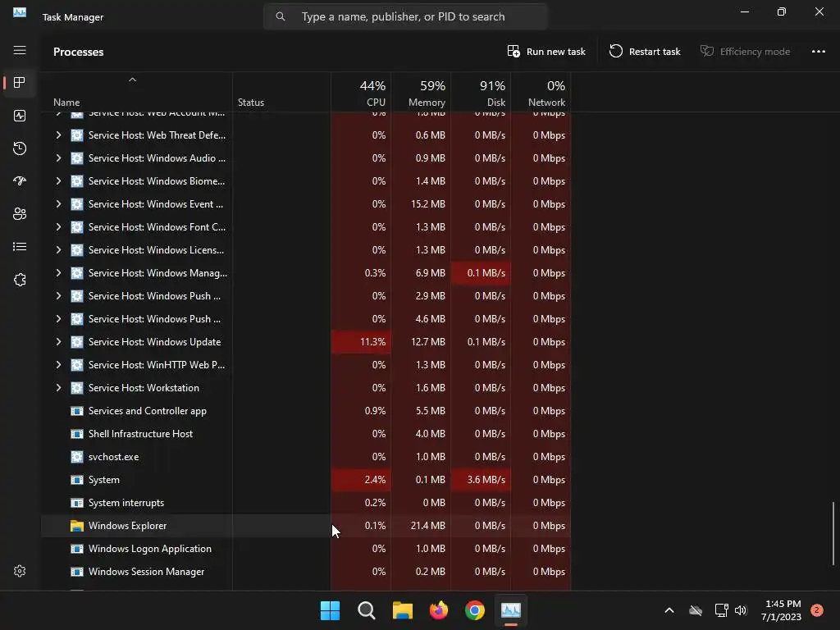The width and height of the screenshot is (840, 630).
Task: Sort processes by Memory column
Action: click(421, 92)
